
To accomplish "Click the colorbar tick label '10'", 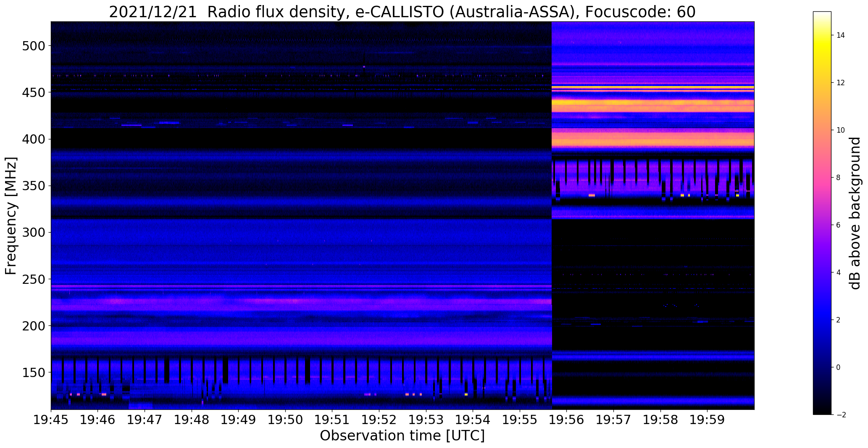I will 841,130.
